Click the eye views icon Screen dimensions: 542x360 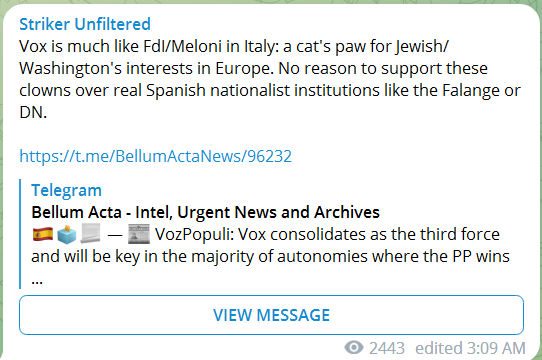(x=354, y=347)
